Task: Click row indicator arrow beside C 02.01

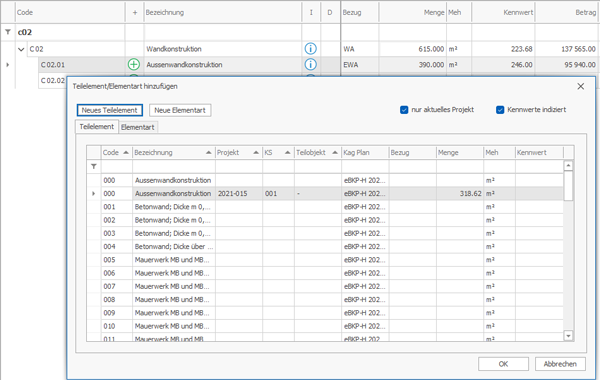Action: point(8,65)
